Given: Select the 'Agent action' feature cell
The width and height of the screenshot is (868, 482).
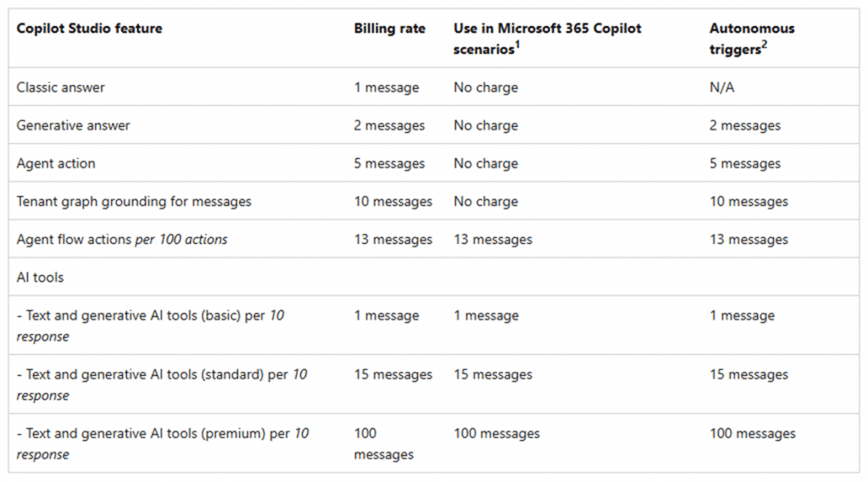Looking at the screenshot, I should [x=56, y=163].
